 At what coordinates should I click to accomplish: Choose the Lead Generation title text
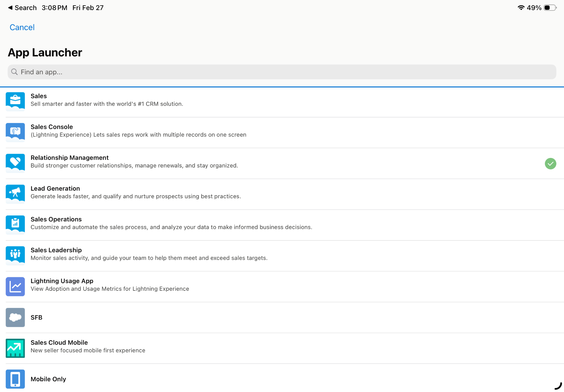[x=55, y=188]
